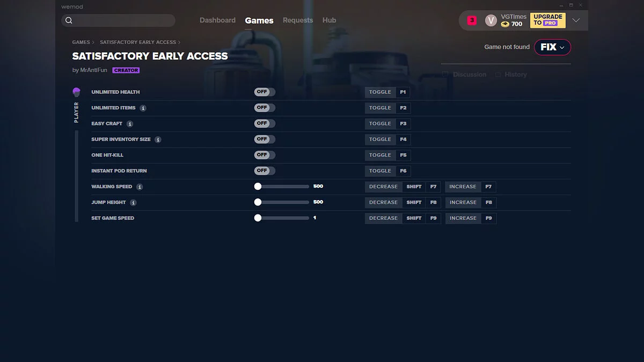
Task: Click the chevron after GAMES breadcrumb
Action: (93, 42)
